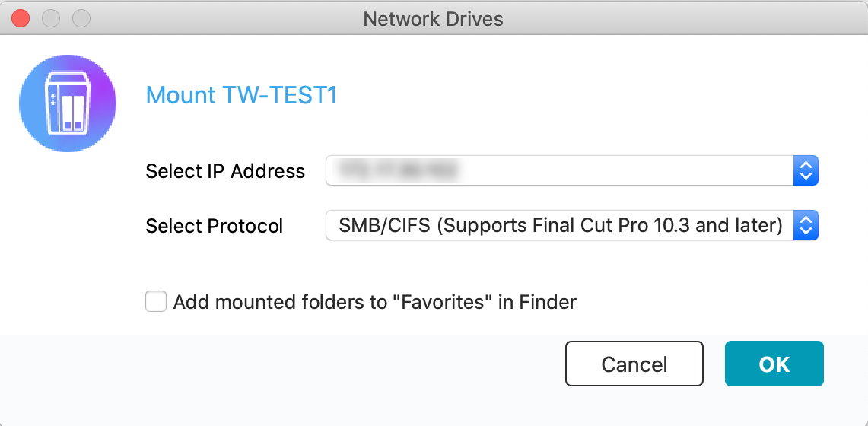This screenshot has height=426, width=868.
Task: Click the 'Select IP Address' label
Action: [225, 171]
